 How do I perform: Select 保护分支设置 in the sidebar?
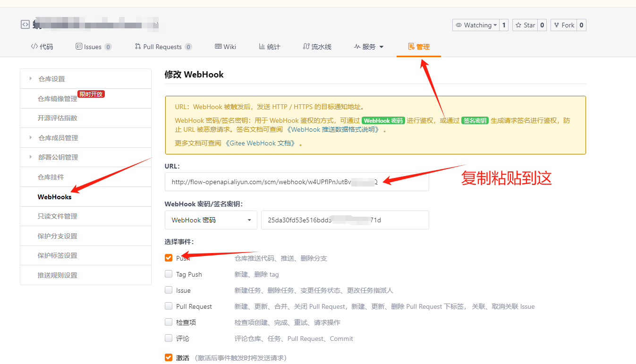coord(57,236)
